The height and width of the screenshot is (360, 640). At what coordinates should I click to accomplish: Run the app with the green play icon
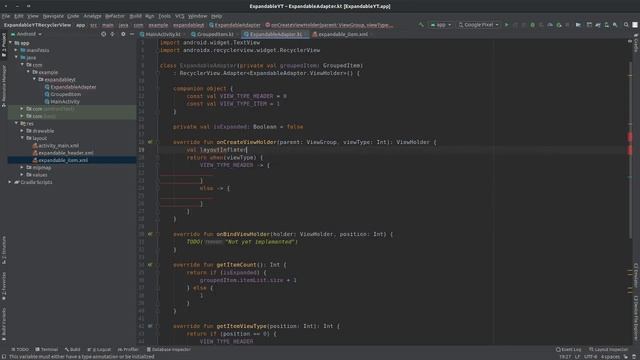click(507, 25)
